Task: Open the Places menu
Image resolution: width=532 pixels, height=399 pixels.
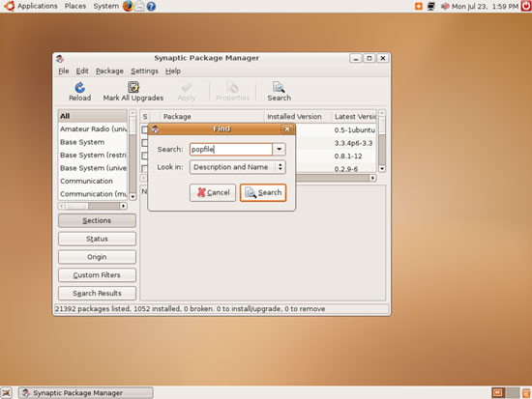Action: pyautogui.click(x=75, y=6)
